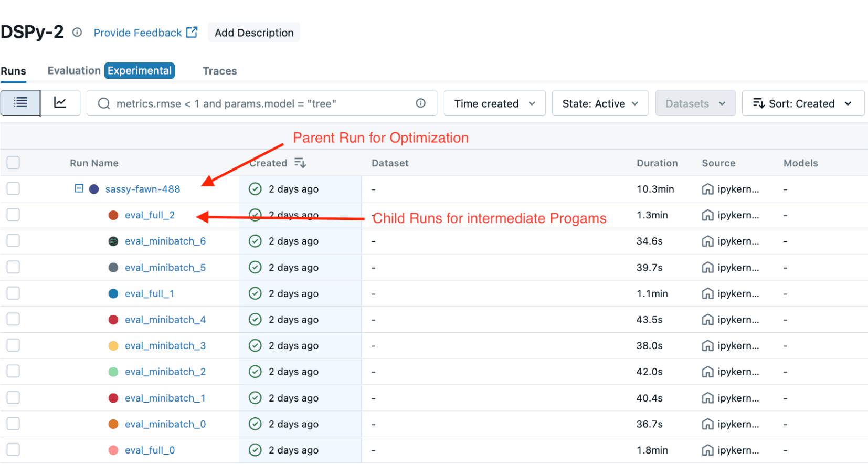Click the source icon in sassy-fawn-488 row
The width and height of the screenshot is (868, 464).
tap(707, 189)
